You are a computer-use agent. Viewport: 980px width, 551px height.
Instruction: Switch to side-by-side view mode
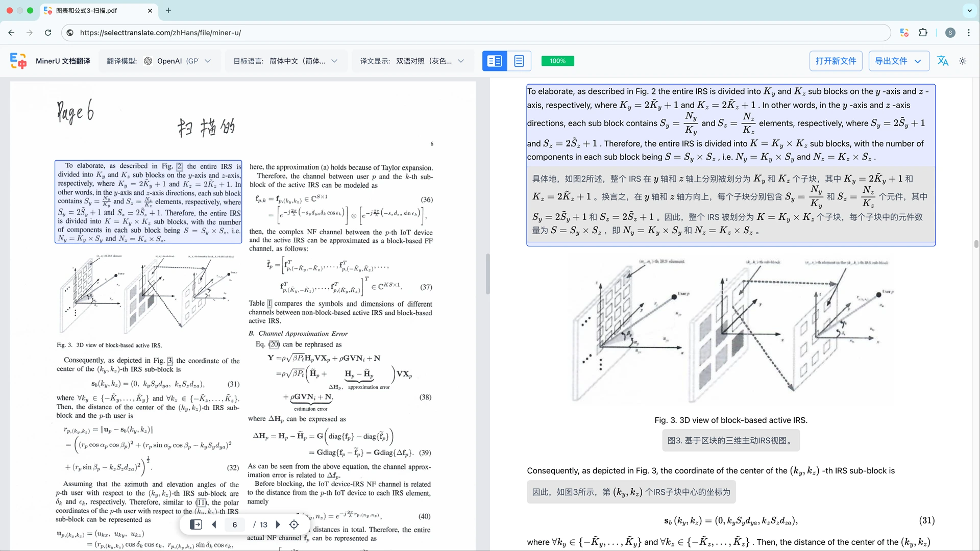click(494, 61)
